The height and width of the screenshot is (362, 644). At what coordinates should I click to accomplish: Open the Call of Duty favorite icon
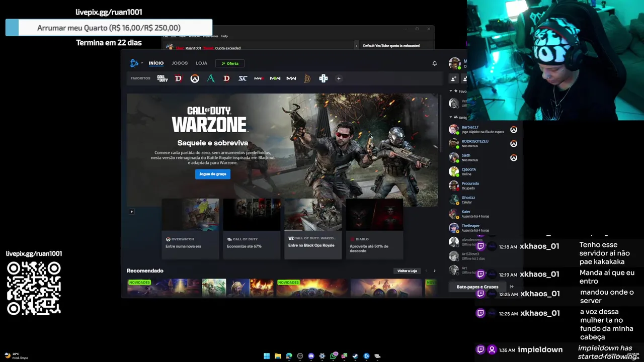click(163, 78)
